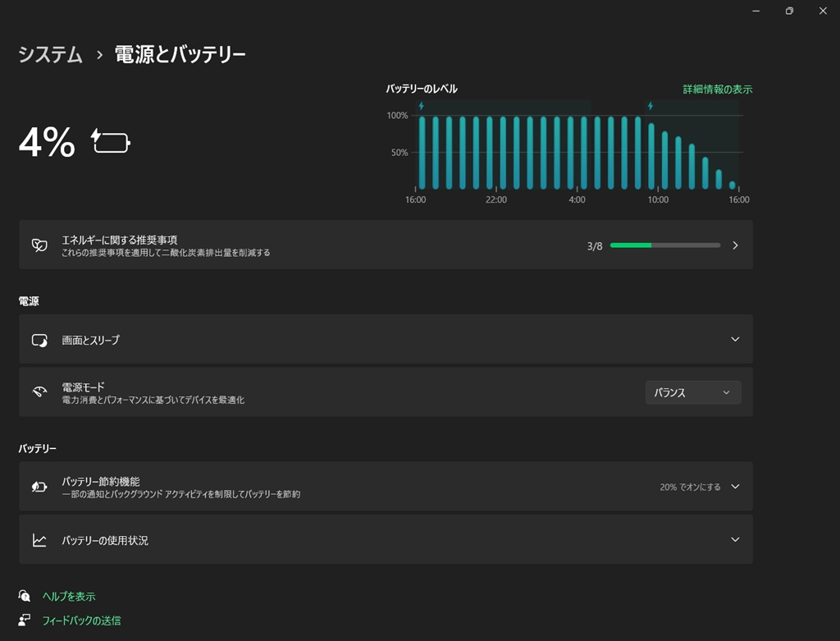Click the 4:00 label on chart axis
The height and width of the screenshot is (641, 840).
[577, 200]
